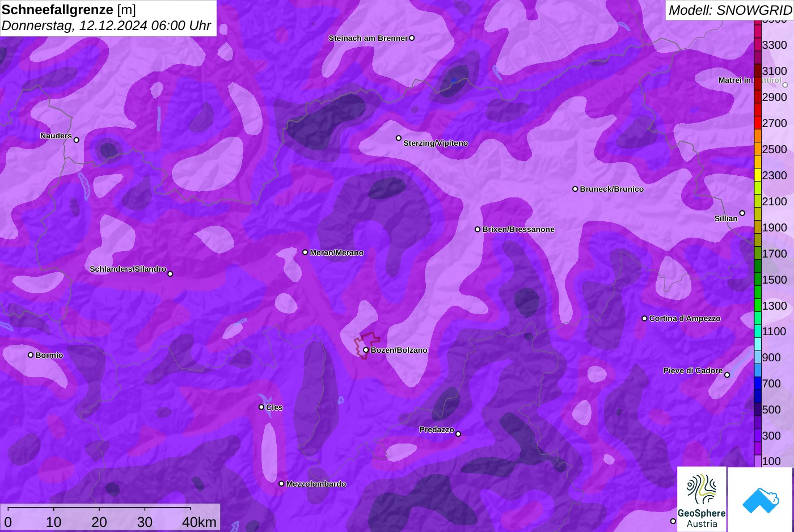Select the 1500 legend value
Viewport: 794px width, 532px height.
pos(775,280)
